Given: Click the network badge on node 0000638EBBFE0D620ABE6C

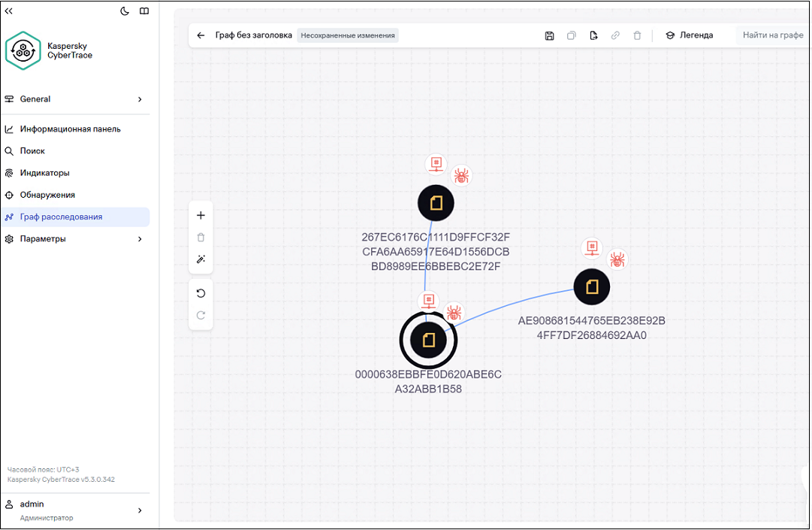Looking at the screenshot, I should point(429,301).
